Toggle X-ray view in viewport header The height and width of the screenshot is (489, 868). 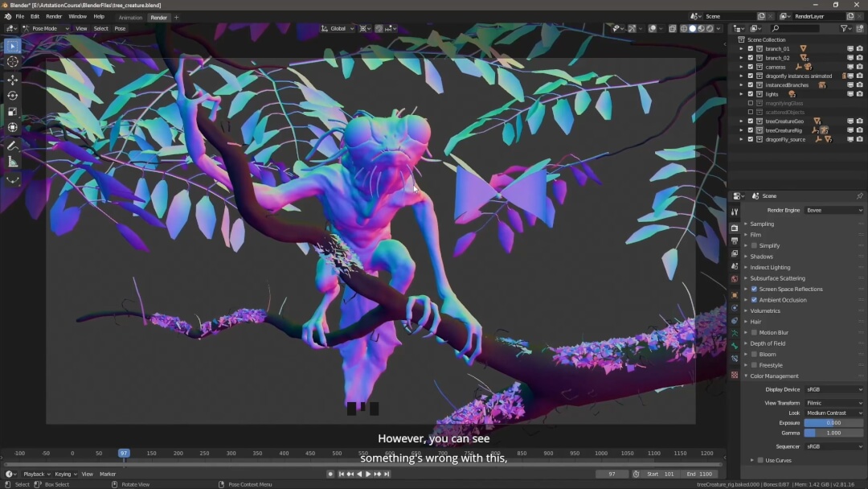click(672, 28)
